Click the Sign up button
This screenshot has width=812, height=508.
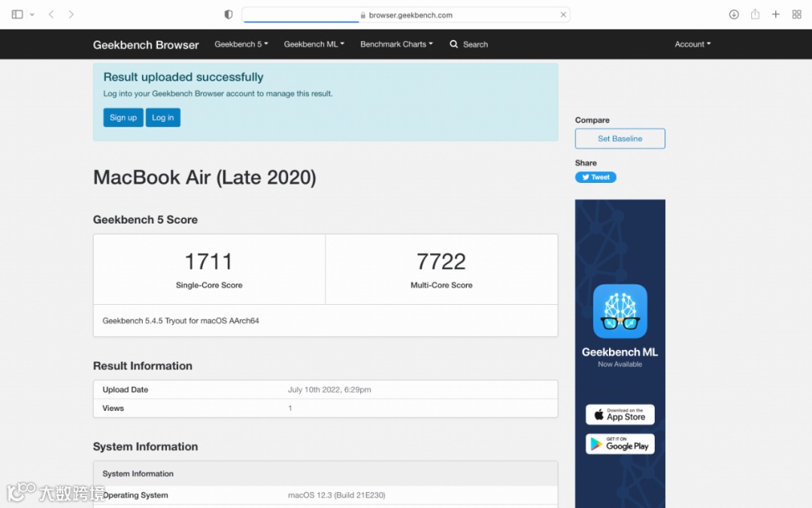(x=123, y=117)
